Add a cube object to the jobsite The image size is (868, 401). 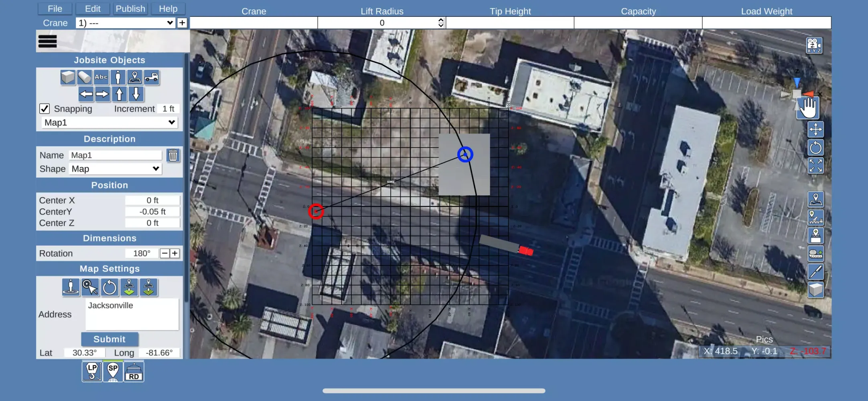pyautogui.click(x=68, y=77)
